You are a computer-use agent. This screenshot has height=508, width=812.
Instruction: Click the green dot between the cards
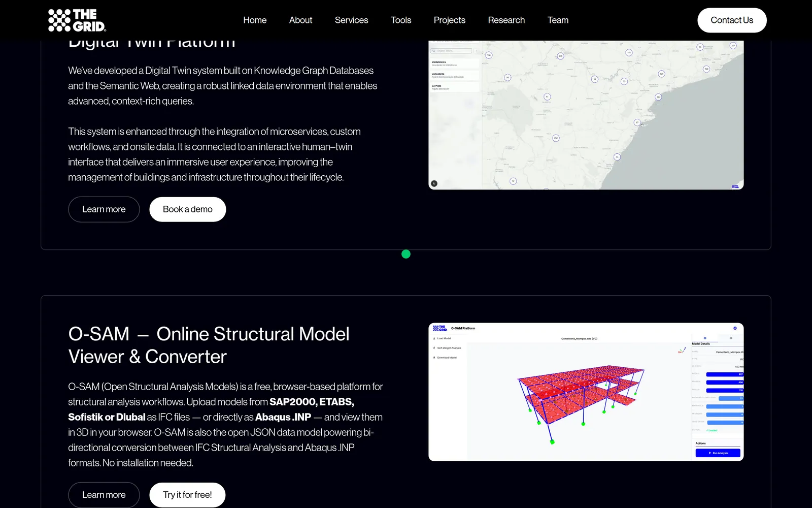pos(406,254)
